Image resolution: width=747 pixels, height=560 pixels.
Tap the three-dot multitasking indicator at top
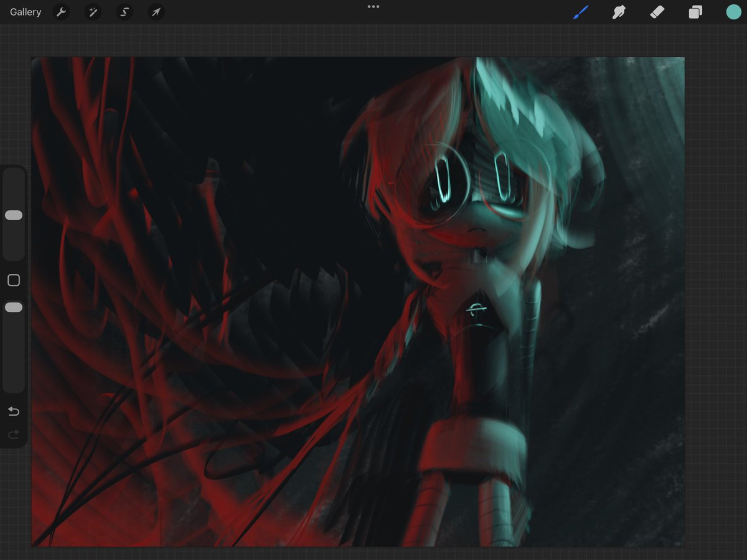point(374,6)
